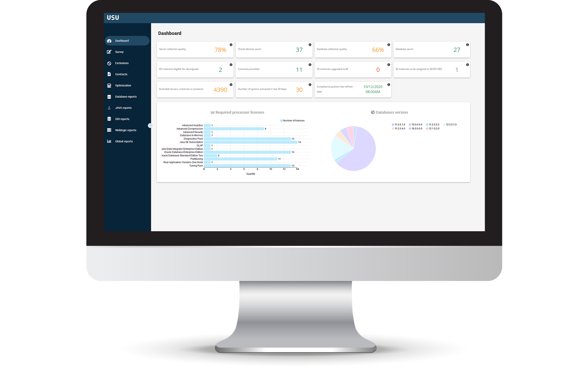
Task: Open Database reports section
Action: pos(124,97)
